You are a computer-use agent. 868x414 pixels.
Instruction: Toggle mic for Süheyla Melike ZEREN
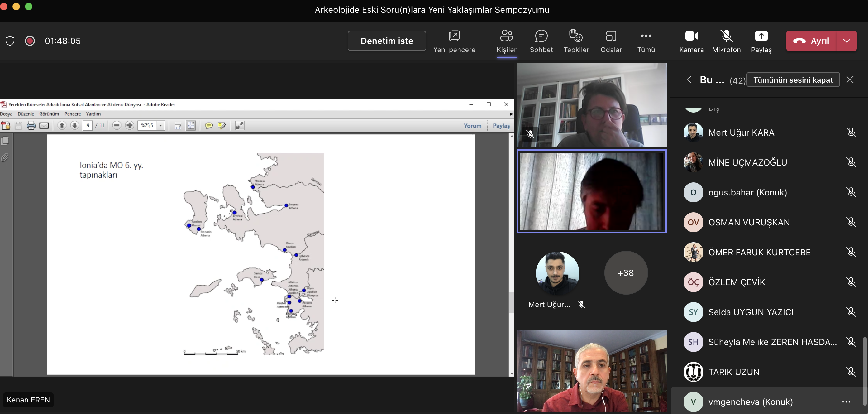(x=851, y=342)
